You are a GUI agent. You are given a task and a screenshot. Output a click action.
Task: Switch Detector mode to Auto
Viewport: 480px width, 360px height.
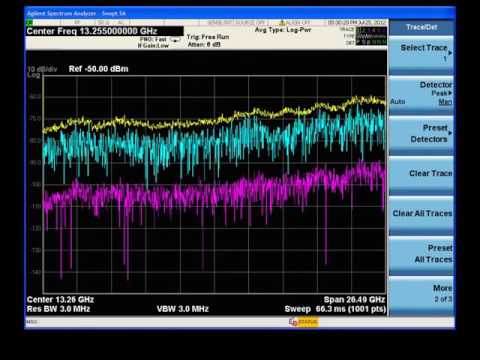(x=398, y=101)
